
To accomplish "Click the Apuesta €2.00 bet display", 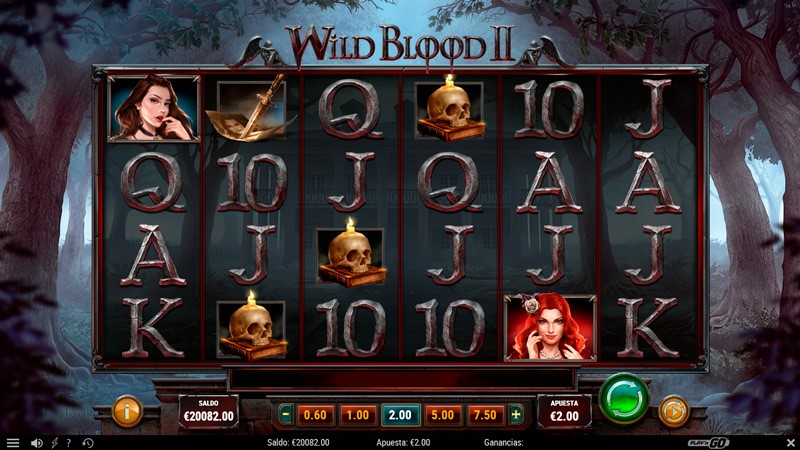I will click(564, 411).
